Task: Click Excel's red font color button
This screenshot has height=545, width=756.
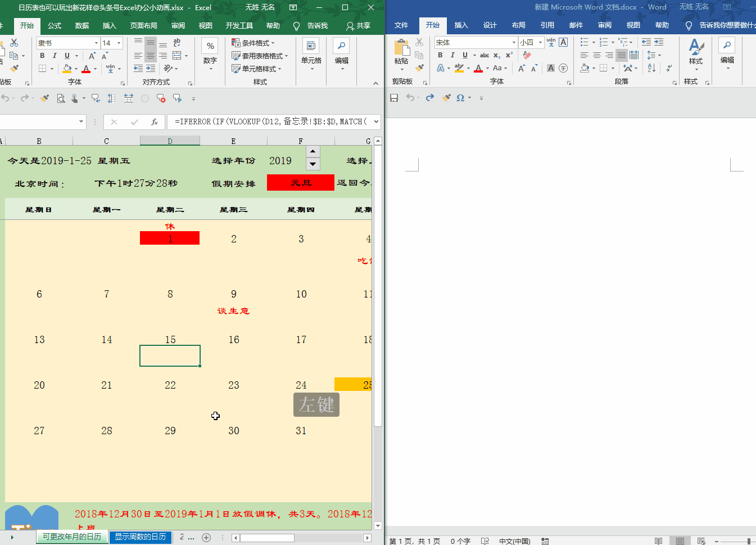Action: [x=86, y=69]
